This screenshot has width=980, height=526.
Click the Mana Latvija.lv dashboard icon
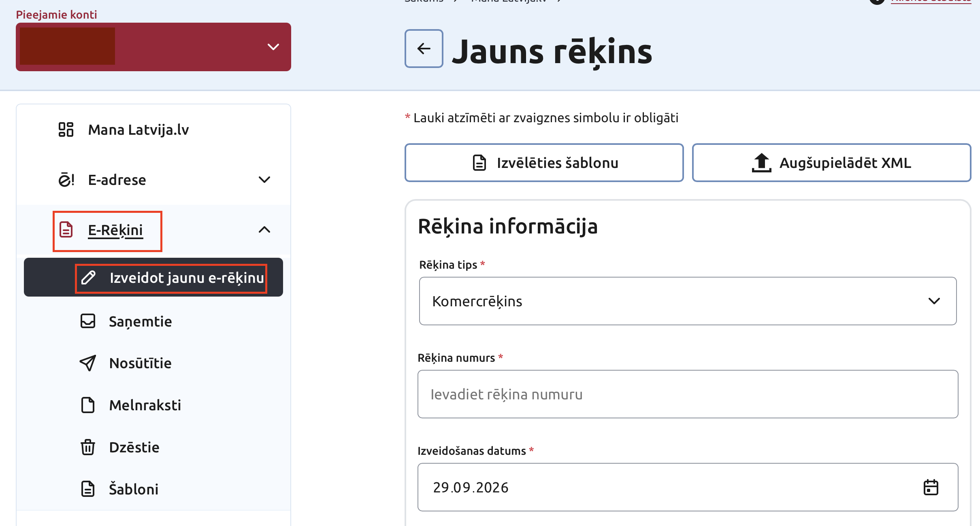click(x=66, y=129)
